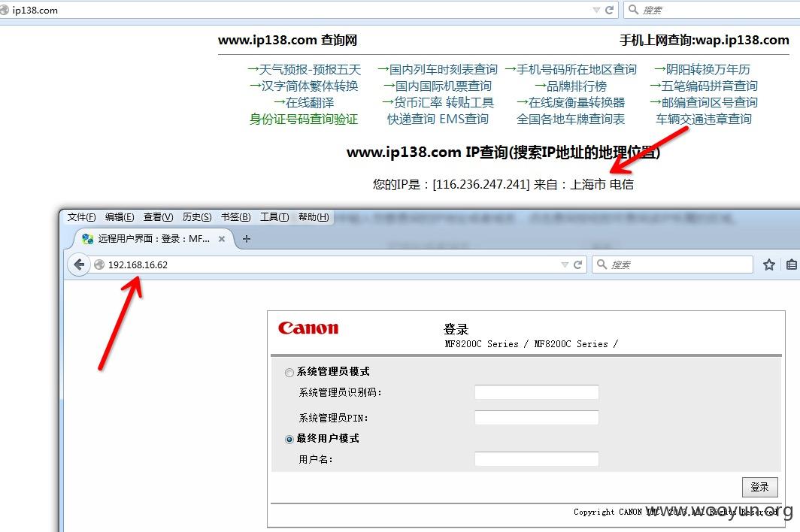The height and width of the screenshot is (532, 800).
Task: Open URL dropdown arrow beside 192.168.16.62
Action: pos(564,264)
